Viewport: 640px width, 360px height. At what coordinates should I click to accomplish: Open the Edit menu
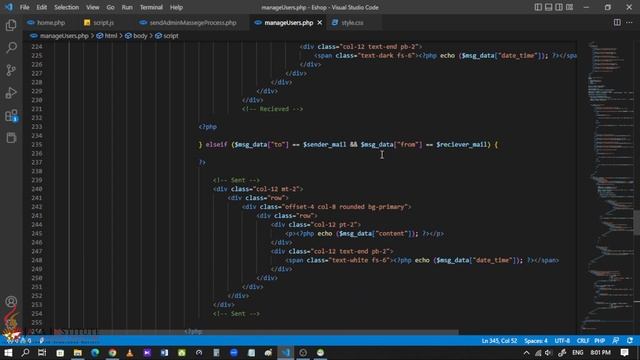click(x=41, y=7)
